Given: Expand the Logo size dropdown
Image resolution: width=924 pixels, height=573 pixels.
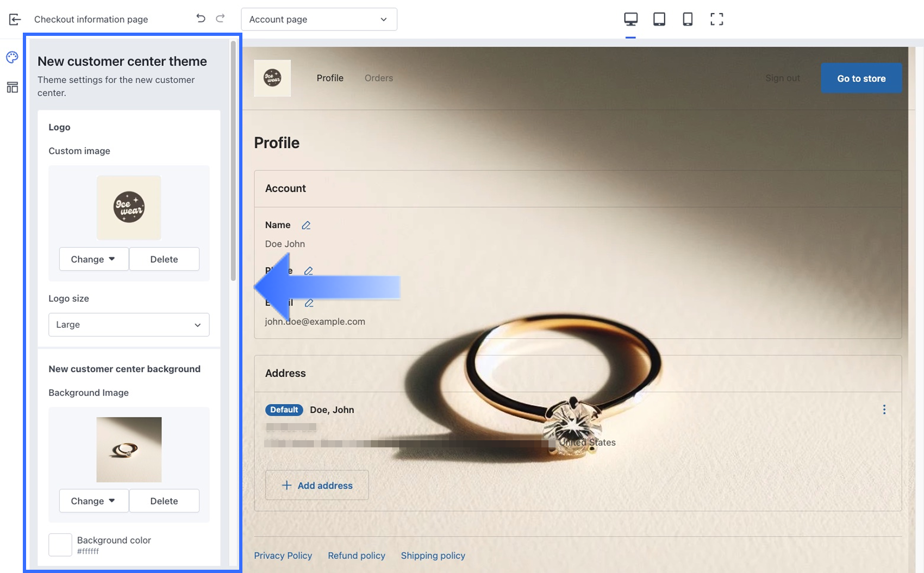Looking at the screenshot, I should pos(129,325).
